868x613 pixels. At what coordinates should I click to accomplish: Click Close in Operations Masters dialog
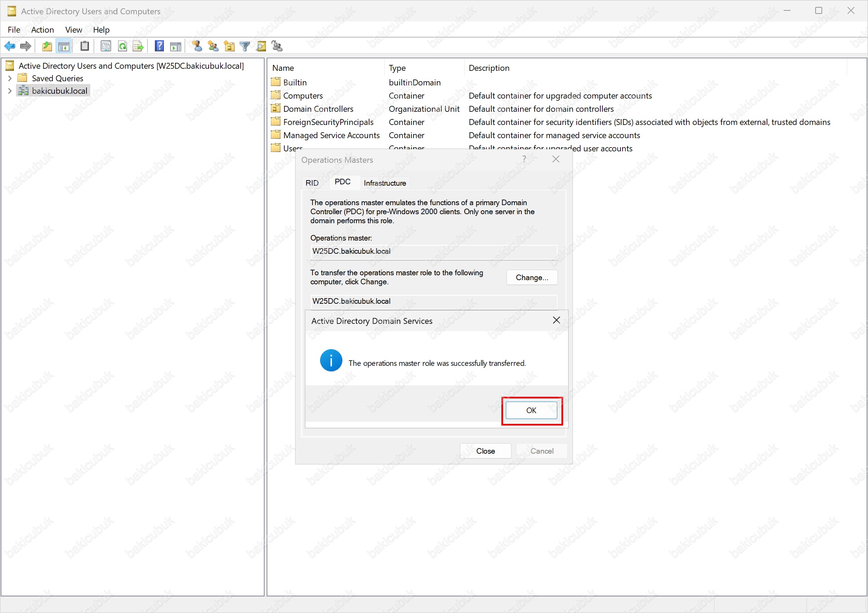coord(485,451)
